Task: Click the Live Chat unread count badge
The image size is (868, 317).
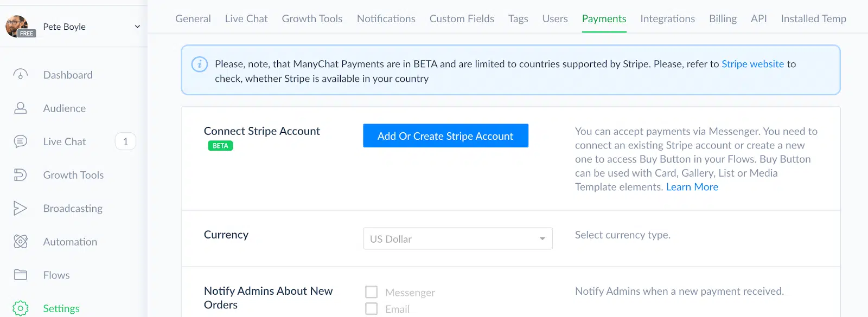Action: pos(125,142)
